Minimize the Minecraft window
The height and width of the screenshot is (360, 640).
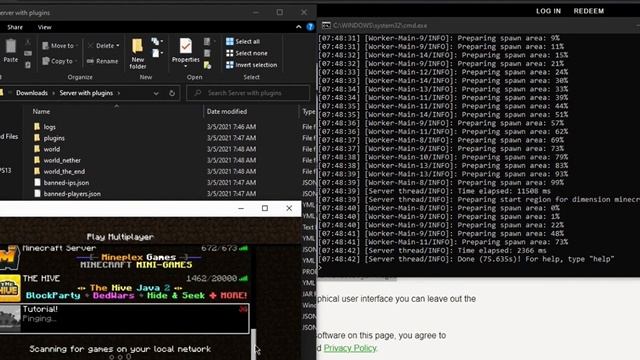coord(241,208)
